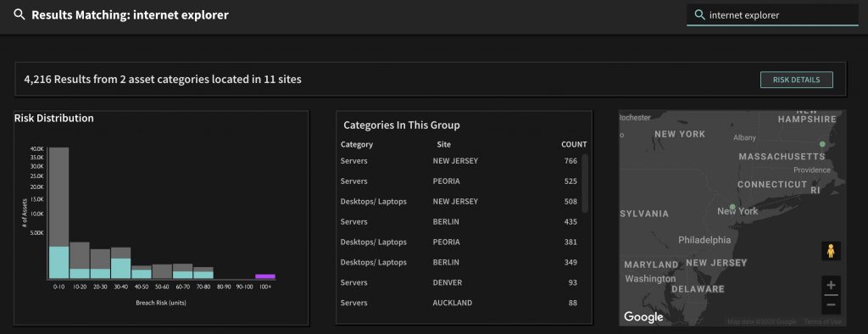Select the Servers row's BERLIN site cell

pos(446,221)
